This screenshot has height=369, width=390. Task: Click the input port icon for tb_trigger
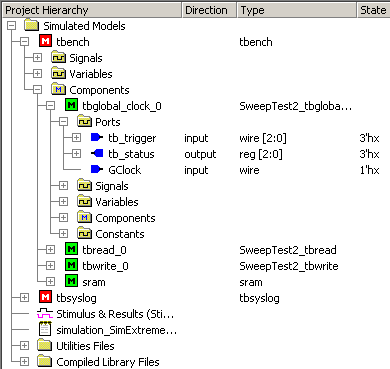(x=97, y=137)
